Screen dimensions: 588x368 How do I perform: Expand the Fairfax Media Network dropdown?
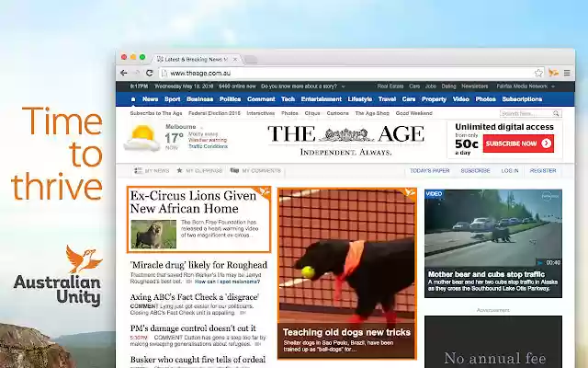click(553, 86)
